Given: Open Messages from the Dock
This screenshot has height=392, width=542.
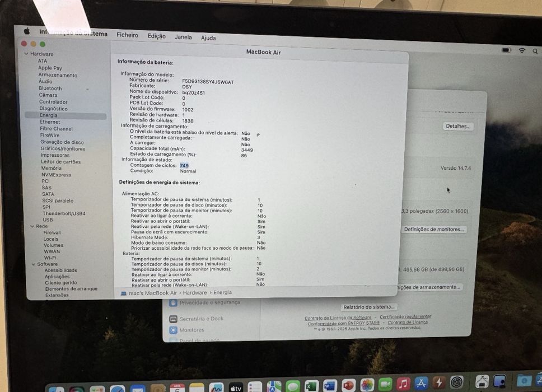Looking at the screenshot, I should pos(293,386).
